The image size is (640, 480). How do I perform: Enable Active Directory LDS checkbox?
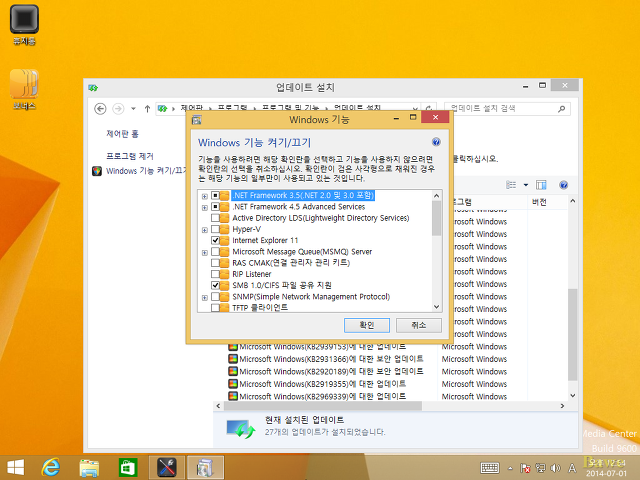[215, 218]
